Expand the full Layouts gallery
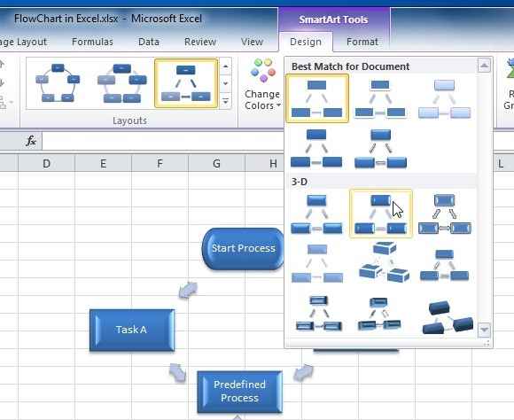This screenshot has width=514, height=420. (225, 101)
